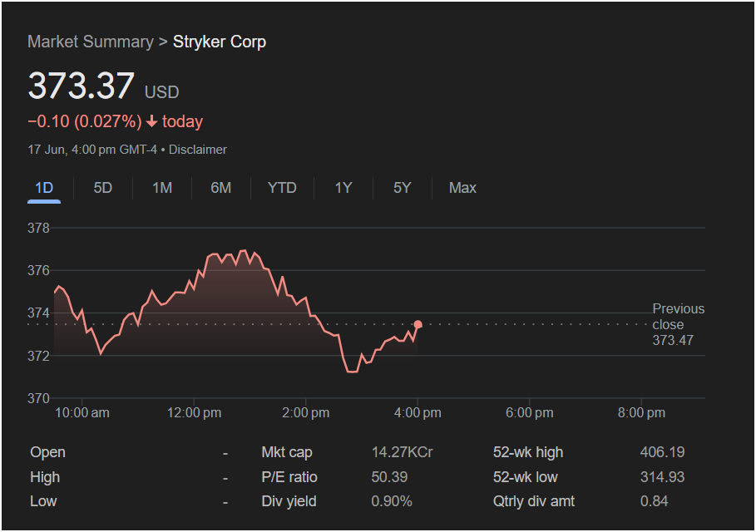This screenshot has height=532, width=756.
Task: Click the 10:00 am axis label
Action: click(x=82, y=413)
